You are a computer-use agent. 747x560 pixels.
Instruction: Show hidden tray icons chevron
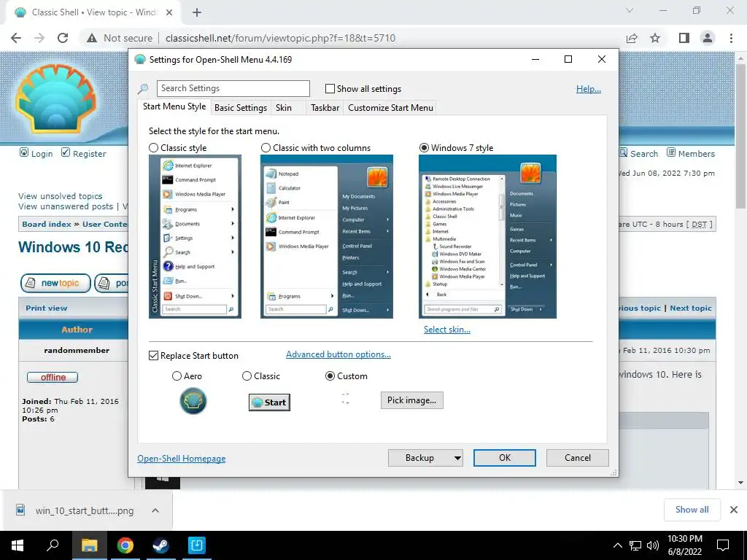(x=617, y=545)
